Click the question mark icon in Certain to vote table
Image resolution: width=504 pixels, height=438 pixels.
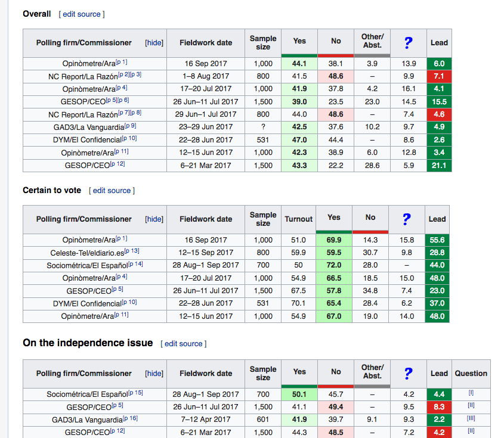(x=406, y=219)
